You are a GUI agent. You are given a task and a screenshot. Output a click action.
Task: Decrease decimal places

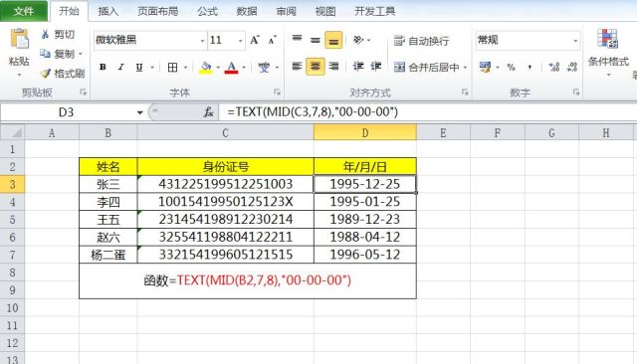[572, 67]
